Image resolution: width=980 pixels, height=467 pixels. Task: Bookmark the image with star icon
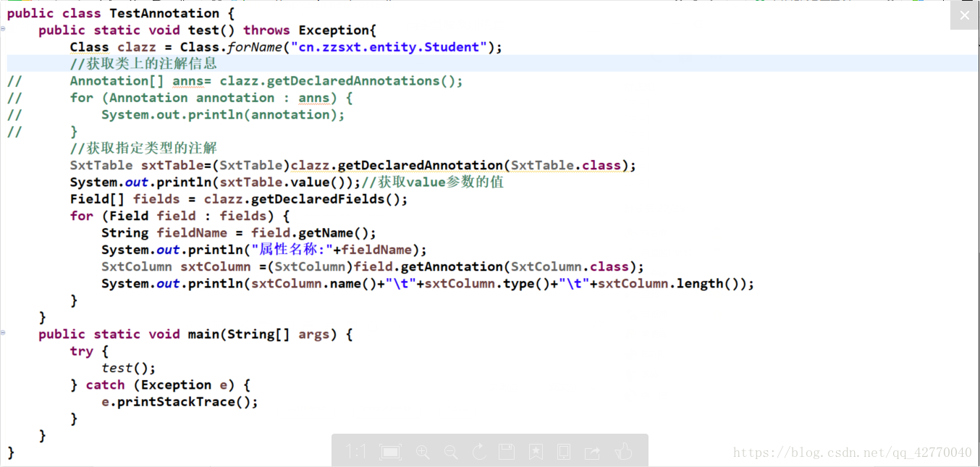(536, 453)
